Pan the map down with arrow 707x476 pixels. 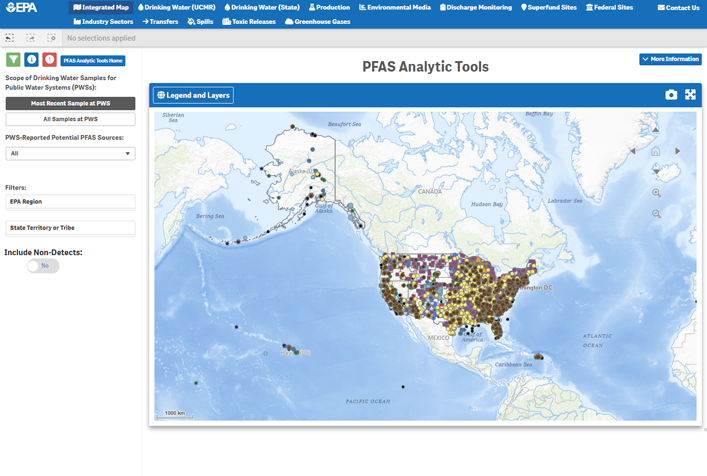click(656, 171)
